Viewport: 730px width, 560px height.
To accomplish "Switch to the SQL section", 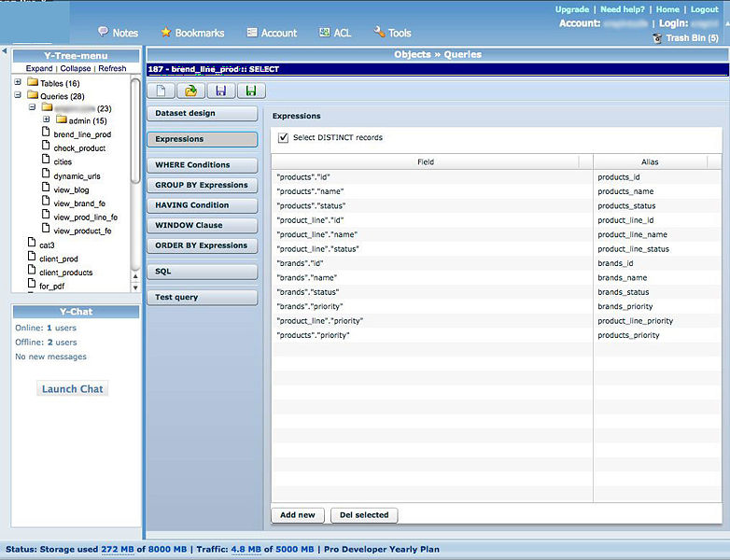I will tap(202, 272).
